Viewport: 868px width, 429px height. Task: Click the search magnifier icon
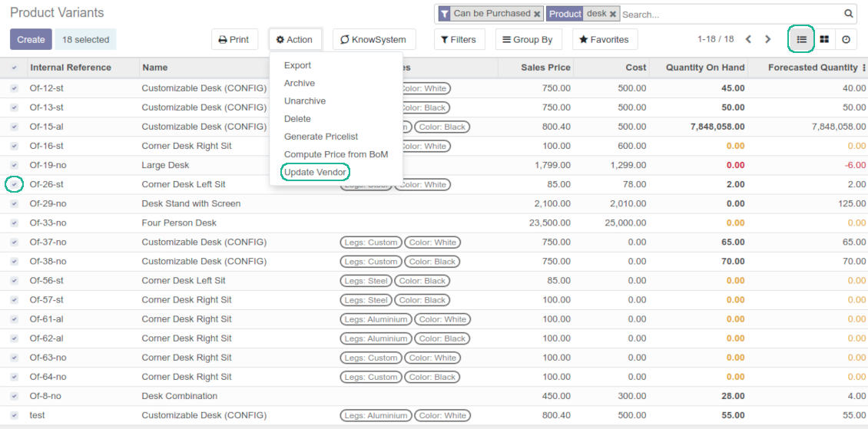(849, 14)
